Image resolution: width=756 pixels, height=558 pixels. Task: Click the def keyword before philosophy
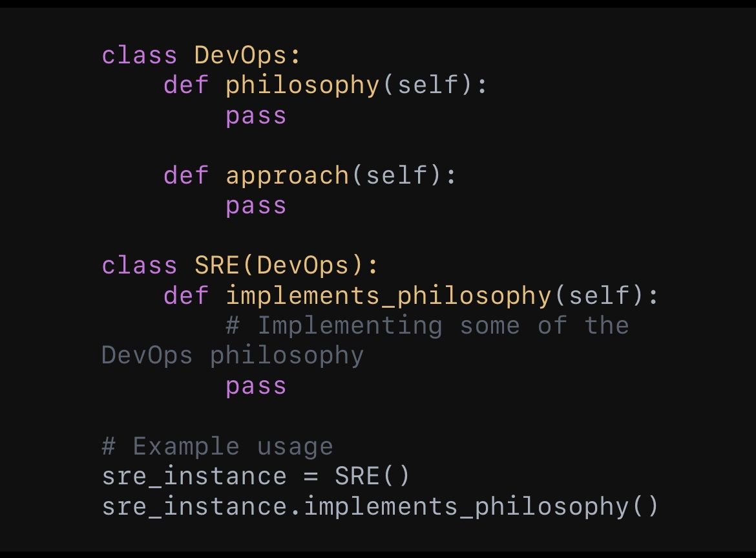click(x=186, y=85)
